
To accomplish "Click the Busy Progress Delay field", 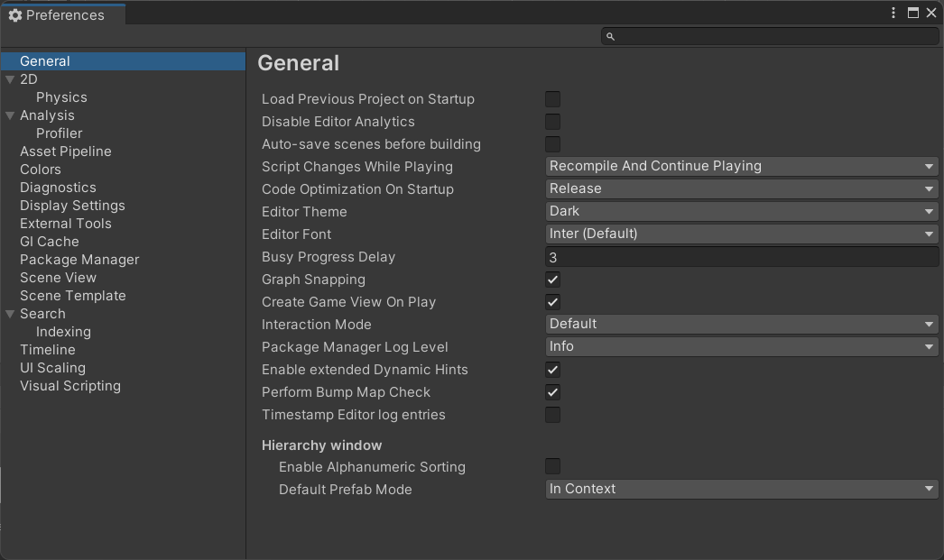I will point(742,257).
